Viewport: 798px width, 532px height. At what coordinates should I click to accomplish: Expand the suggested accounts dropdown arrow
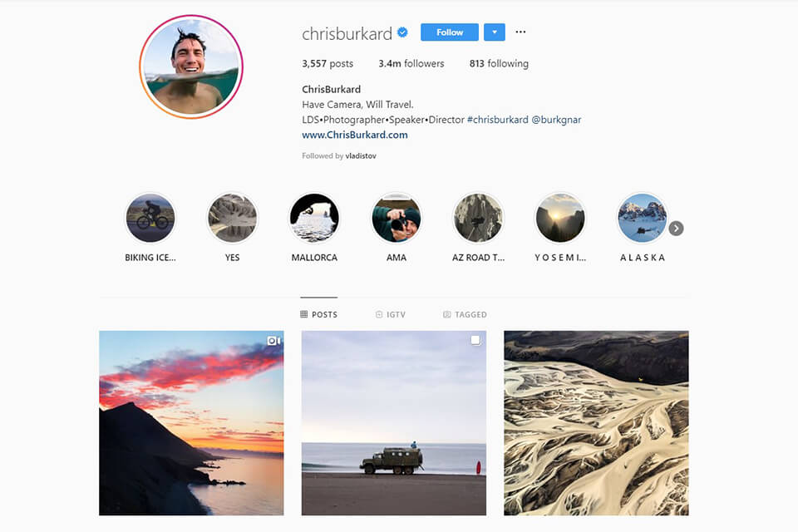point(494,32)
